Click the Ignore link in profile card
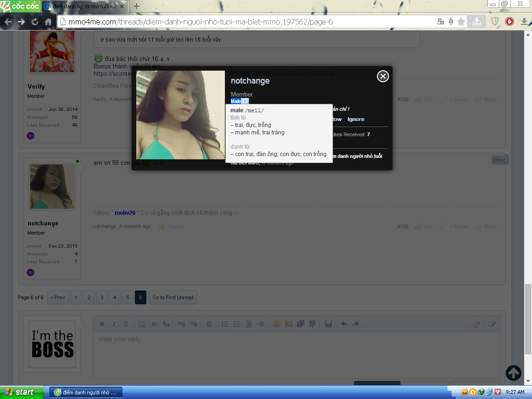The image size is (532, 399). (356, 119)
